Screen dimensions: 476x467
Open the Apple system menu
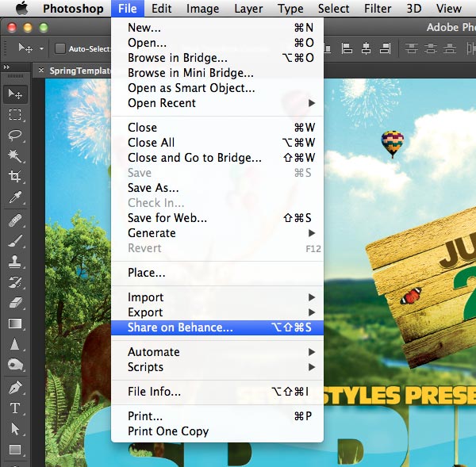click(21, 9)
